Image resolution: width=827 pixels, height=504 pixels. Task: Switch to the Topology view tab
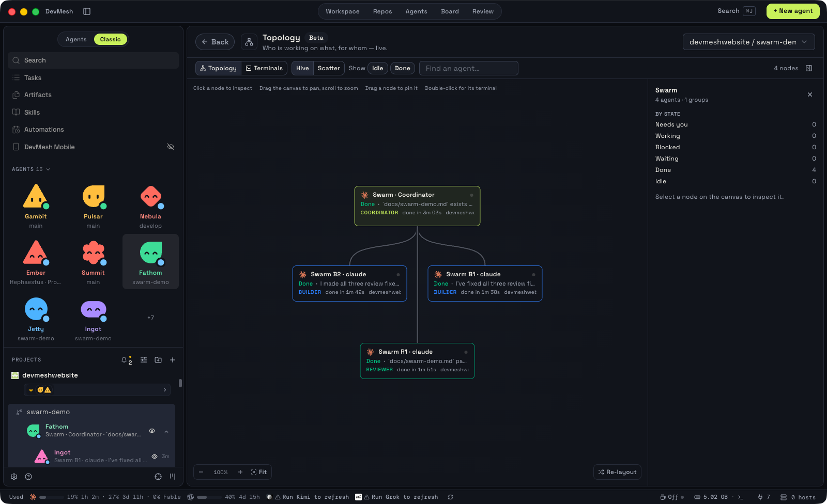pyautogui.click(x=219, y=68)
